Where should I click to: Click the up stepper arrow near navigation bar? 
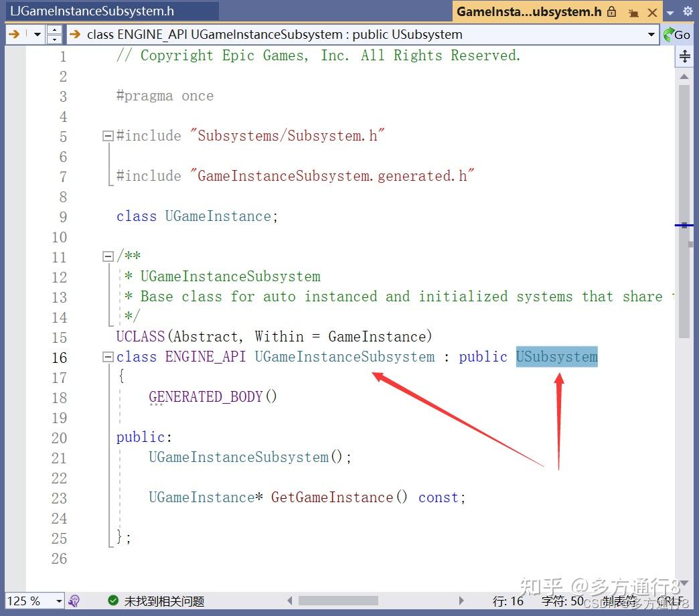coord(54,31)
